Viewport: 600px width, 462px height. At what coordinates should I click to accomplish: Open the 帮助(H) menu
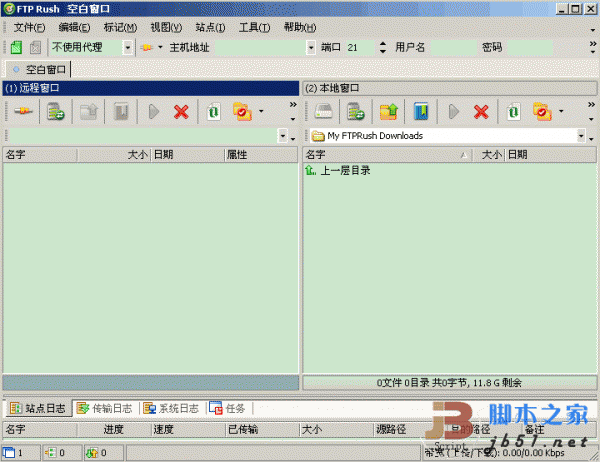point(300,28)
